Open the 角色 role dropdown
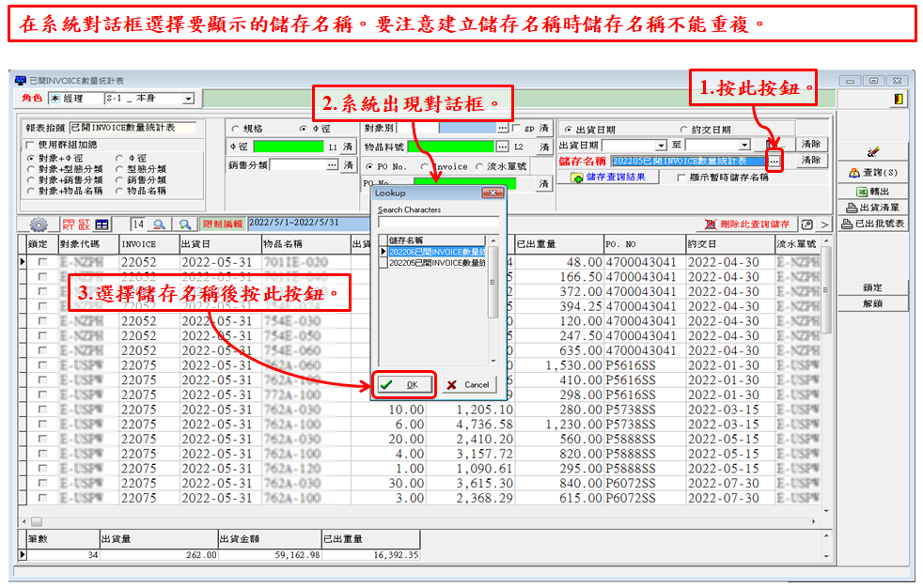The width and height of the screenshot is (923, 588). pos(188,99)
